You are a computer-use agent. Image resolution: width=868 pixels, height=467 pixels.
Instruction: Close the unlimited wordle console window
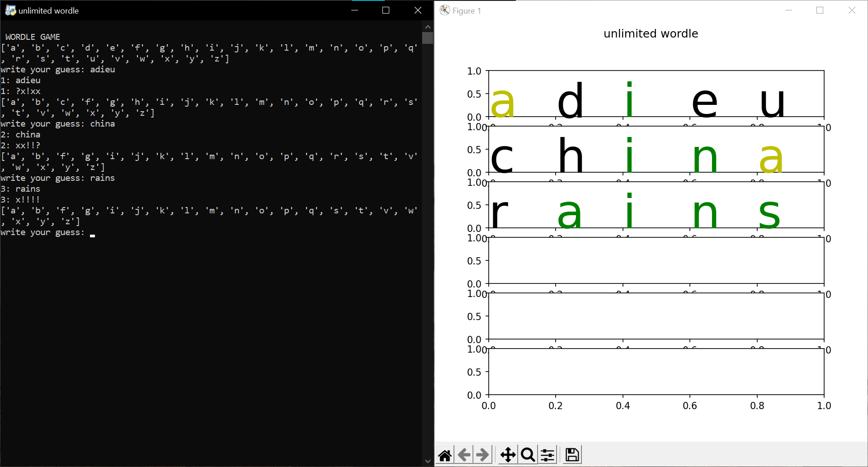click(x=418, y=10)
